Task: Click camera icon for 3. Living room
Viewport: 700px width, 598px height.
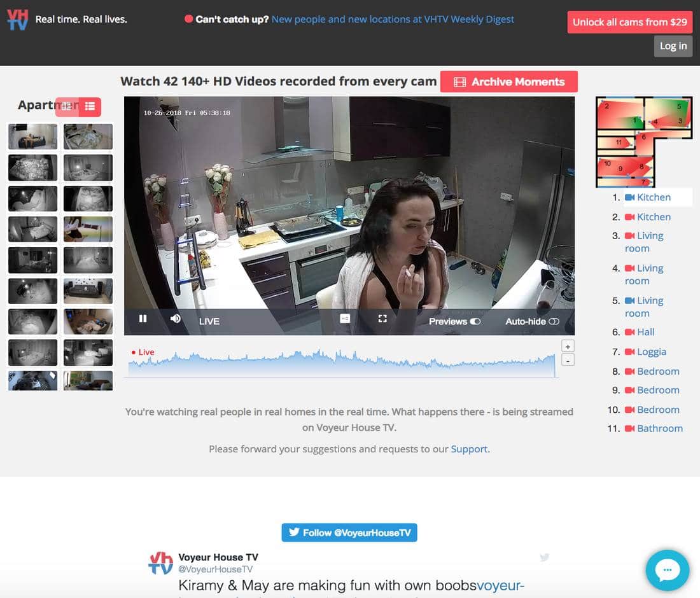Action: (629, 235)
